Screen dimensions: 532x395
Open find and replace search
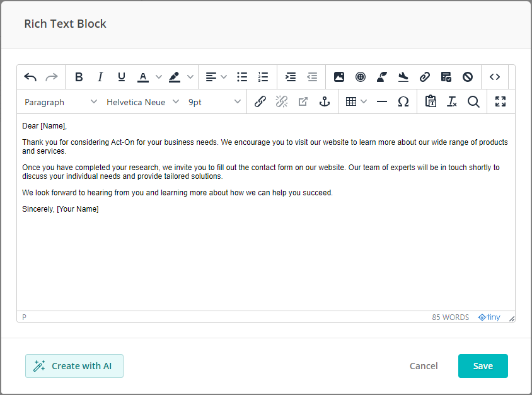pos(473,101)
